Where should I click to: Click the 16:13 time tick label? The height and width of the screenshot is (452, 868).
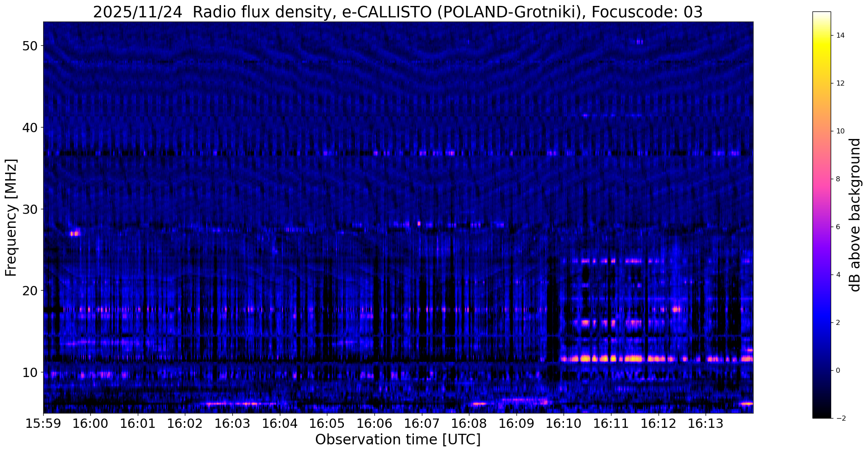(x=706, y=423)
